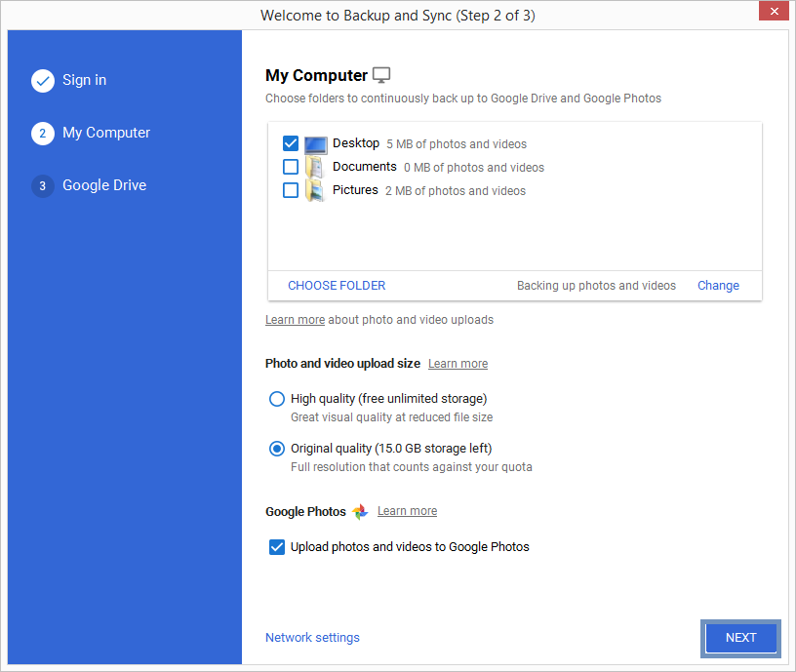Check the Documents folder checkbox
The image size is (796, 672).
click(x=291, y=167)
